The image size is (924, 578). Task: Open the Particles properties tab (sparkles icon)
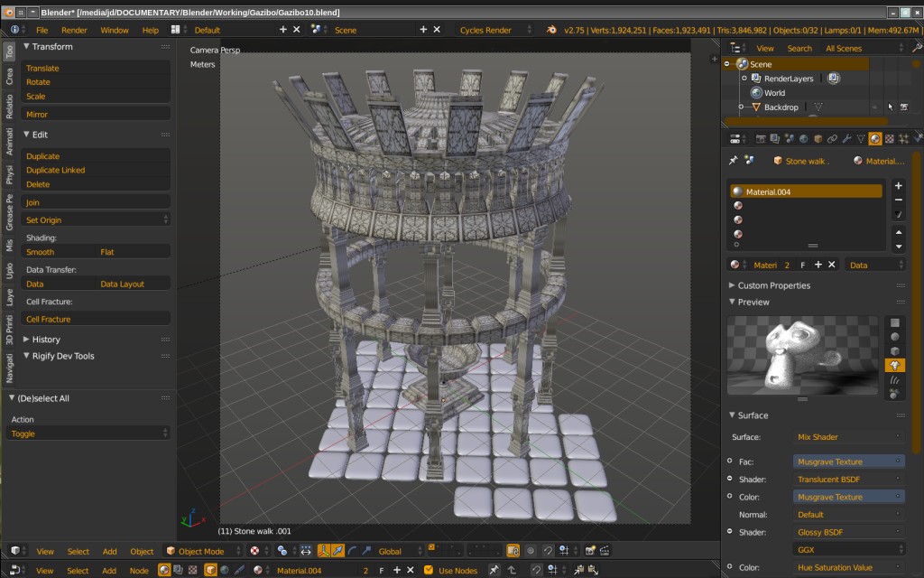coord(904,138)
